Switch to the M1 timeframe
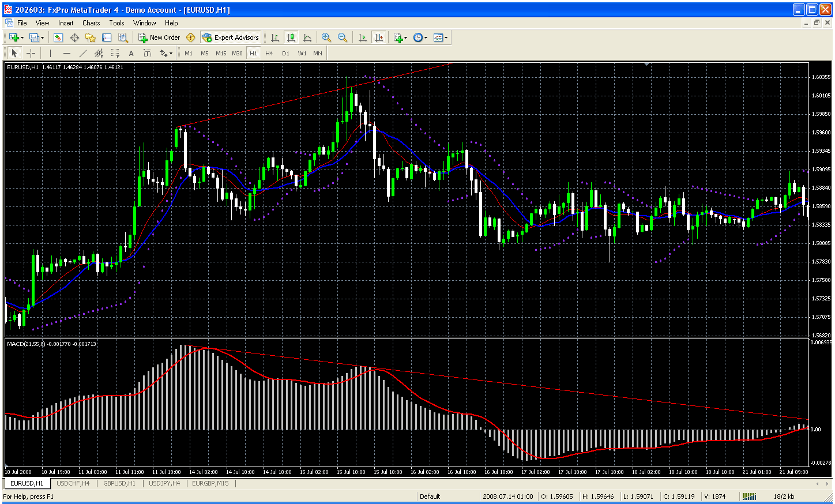This screenshot has height=504, width=835. pos(189,53)
